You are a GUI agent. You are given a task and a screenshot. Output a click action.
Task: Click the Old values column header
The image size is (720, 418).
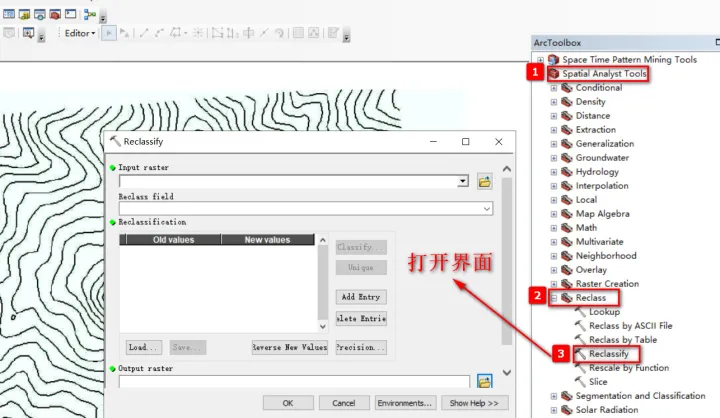[174, 240]
